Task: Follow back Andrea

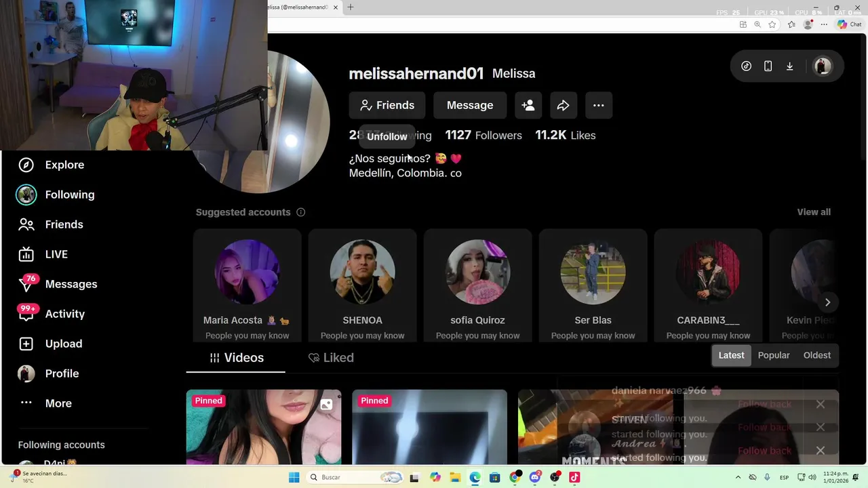Action: [x=764, y=450]
